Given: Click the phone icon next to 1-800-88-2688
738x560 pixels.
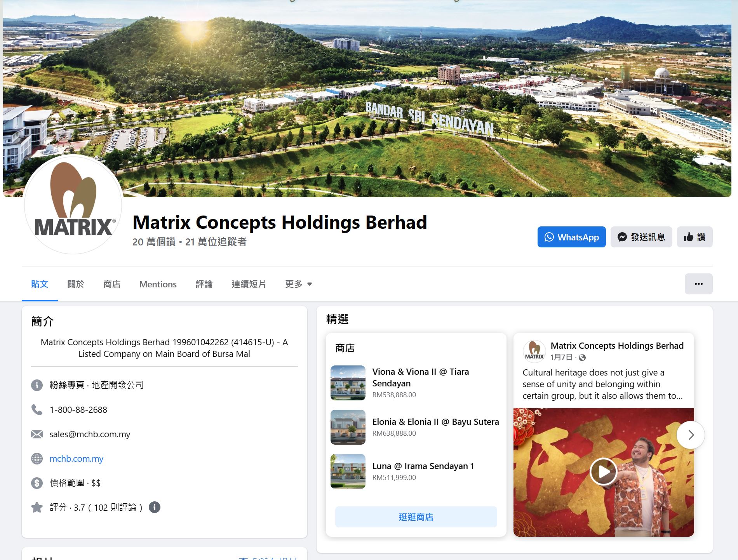Looking at the screenshot, I should pos(37,410).
